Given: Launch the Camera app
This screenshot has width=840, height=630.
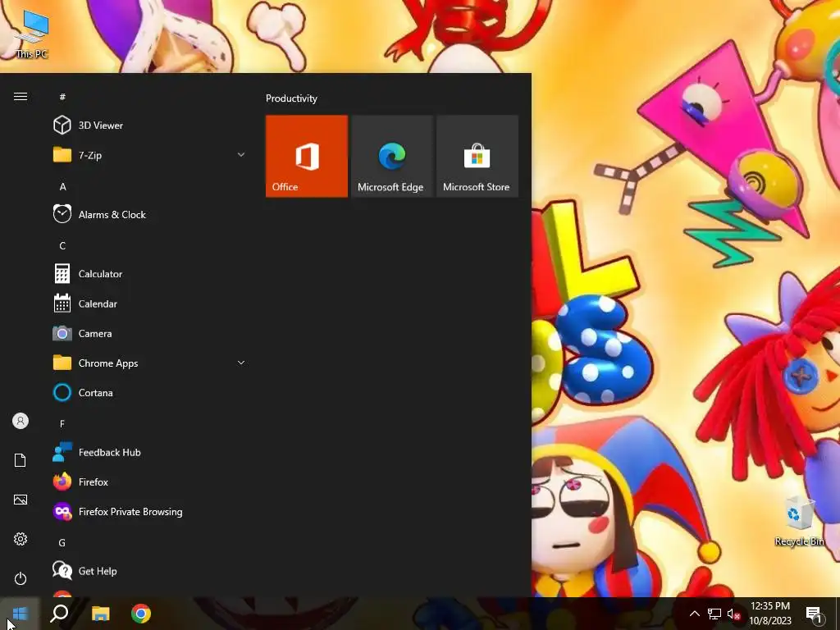Looking at the screenshot, I should tap(149, 333).
